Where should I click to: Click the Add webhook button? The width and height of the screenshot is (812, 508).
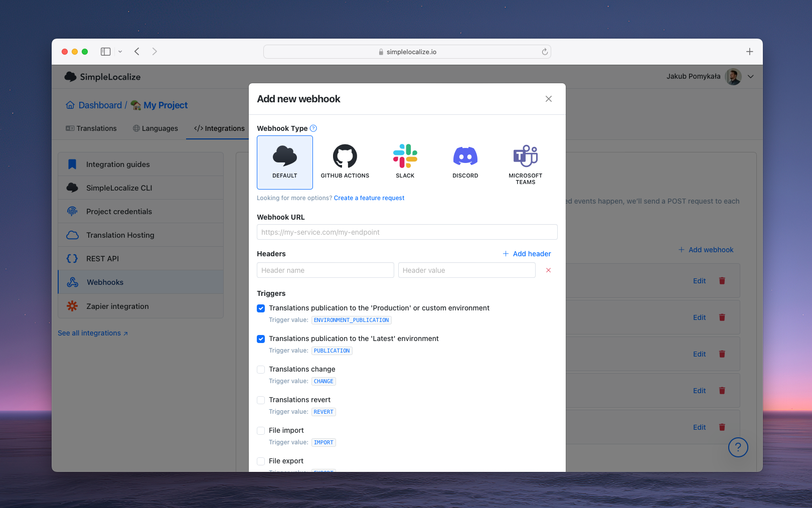(x=706, y=250)
